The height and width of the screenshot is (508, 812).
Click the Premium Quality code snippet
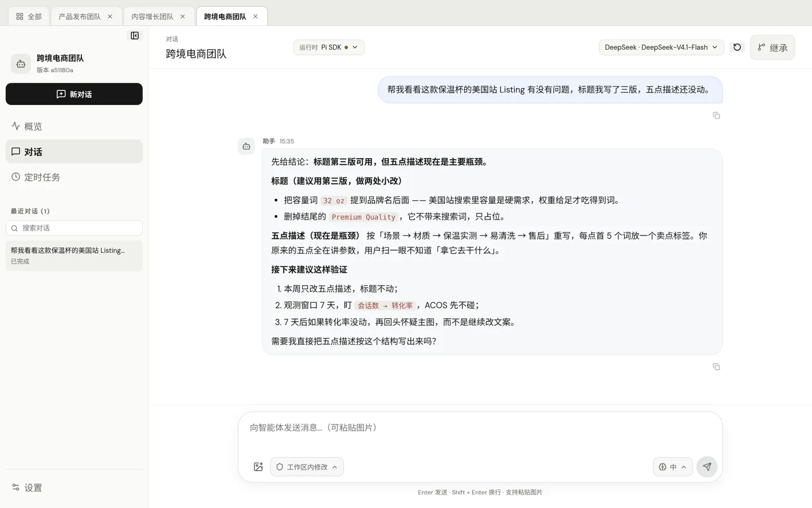[364, 217]
